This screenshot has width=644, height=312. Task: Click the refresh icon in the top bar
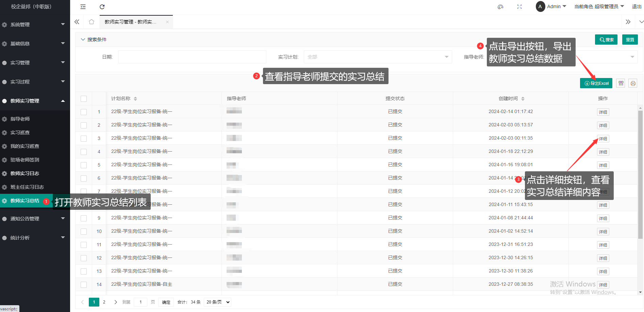click(x=102, y=7)
